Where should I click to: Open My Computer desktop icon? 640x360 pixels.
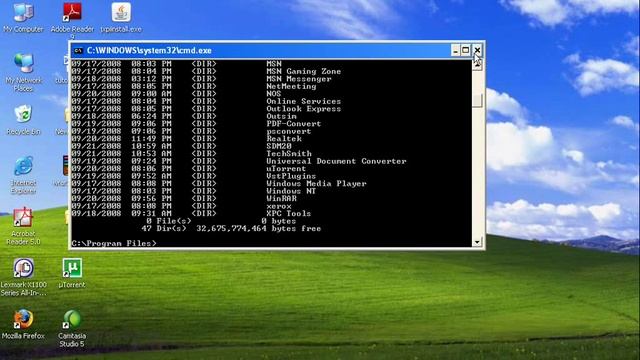pyautogui.click(x=23, y=18)
